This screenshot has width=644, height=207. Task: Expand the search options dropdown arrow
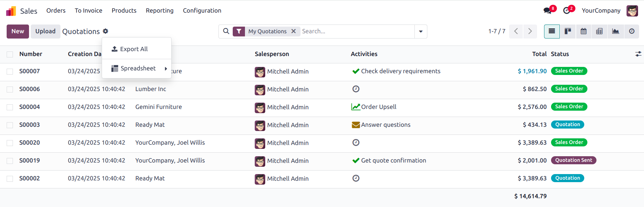point(421,32)
